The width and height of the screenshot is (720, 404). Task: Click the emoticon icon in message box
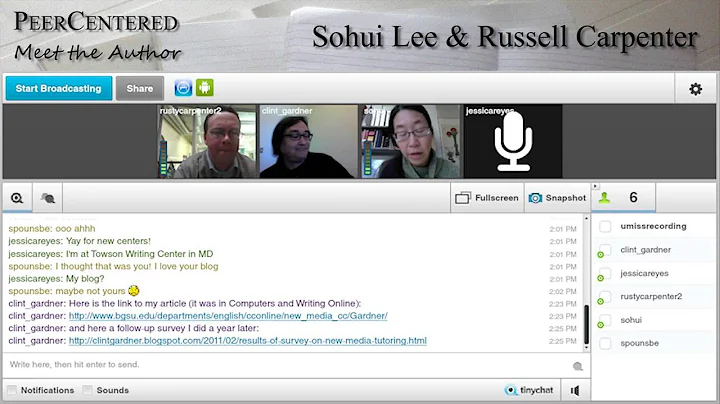(578, 366)
